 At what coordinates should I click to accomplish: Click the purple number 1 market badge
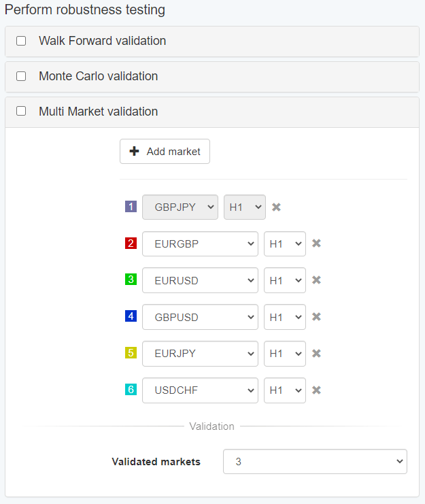(x=131, y=207)
